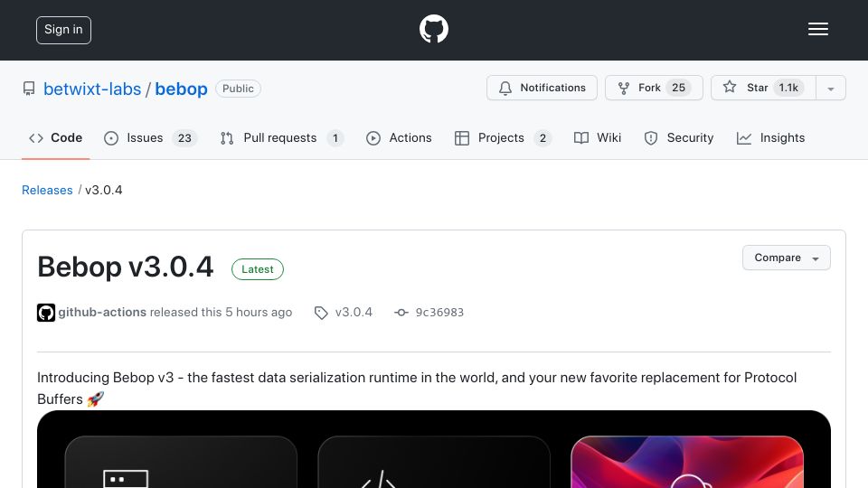868x488 pixels.
Task: Click the Pull requests count badge 1
Action: (x=335, y=138)
